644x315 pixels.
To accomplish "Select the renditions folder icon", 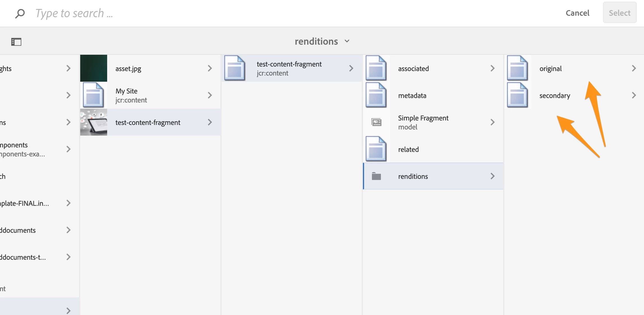I will (x=376, y=176).
